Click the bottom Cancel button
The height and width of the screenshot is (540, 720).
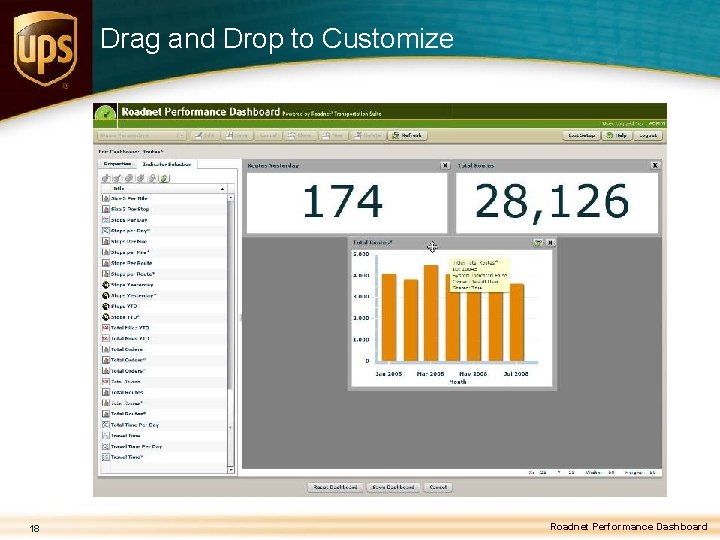coord(438,487)
